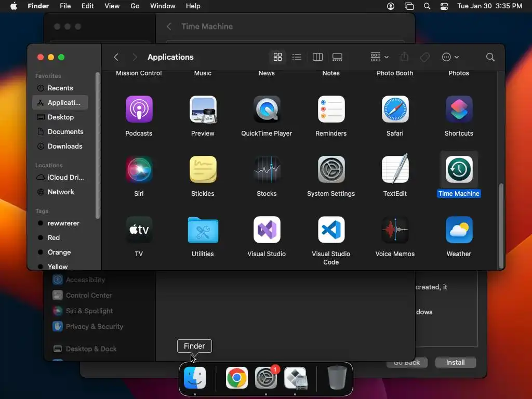Select the Preview app icon
Image resolution: width=532 pixels, height=399 pixels.
[203, 109]
